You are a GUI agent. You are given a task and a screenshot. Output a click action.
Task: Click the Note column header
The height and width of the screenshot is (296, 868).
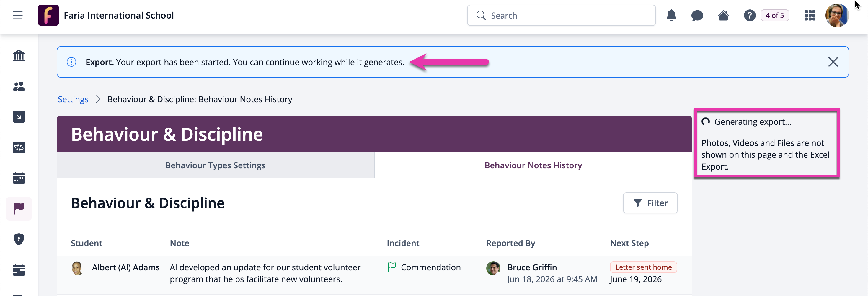pos(179,243)
